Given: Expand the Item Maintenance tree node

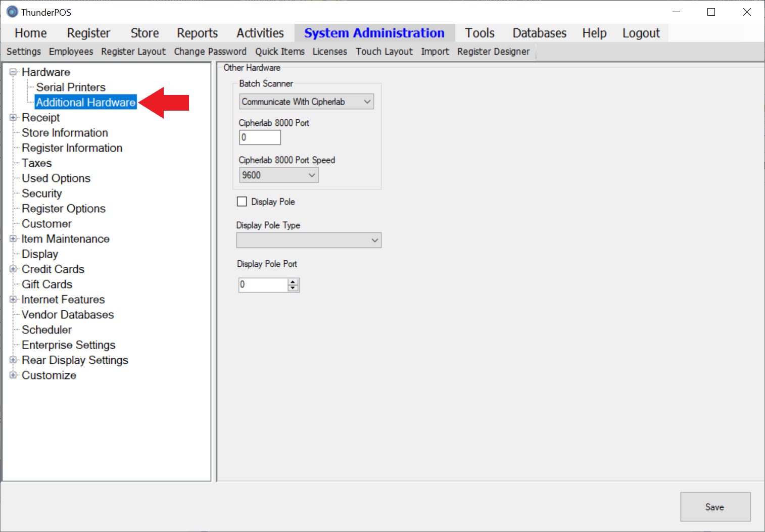Looking at the screenshot, I should (x=13, y=239).
